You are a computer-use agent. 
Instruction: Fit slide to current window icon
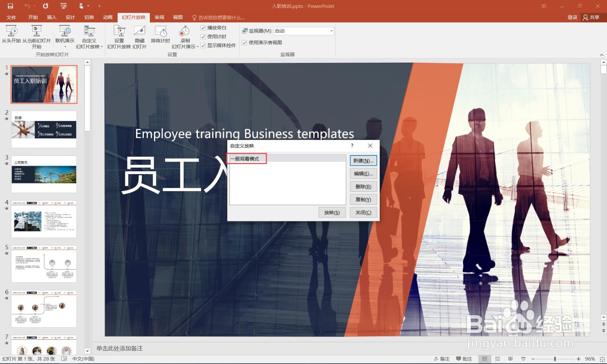pos(602,359)
